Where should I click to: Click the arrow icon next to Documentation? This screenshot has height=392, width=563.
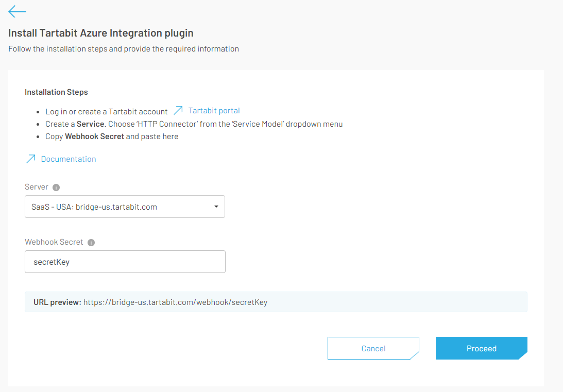(x=30, y=159)
